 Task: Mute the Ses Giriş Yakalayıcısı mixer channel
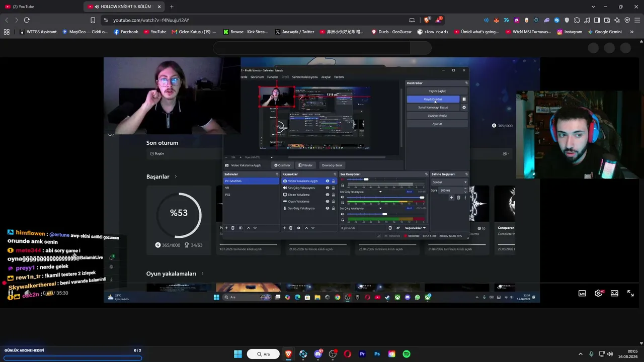click(343, 198)
